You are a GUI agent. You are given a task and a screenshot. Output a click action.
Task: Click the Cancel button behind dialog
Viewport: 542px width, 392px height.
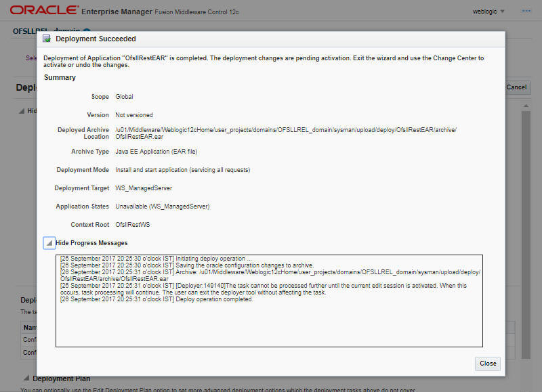(x=518, y=87)
